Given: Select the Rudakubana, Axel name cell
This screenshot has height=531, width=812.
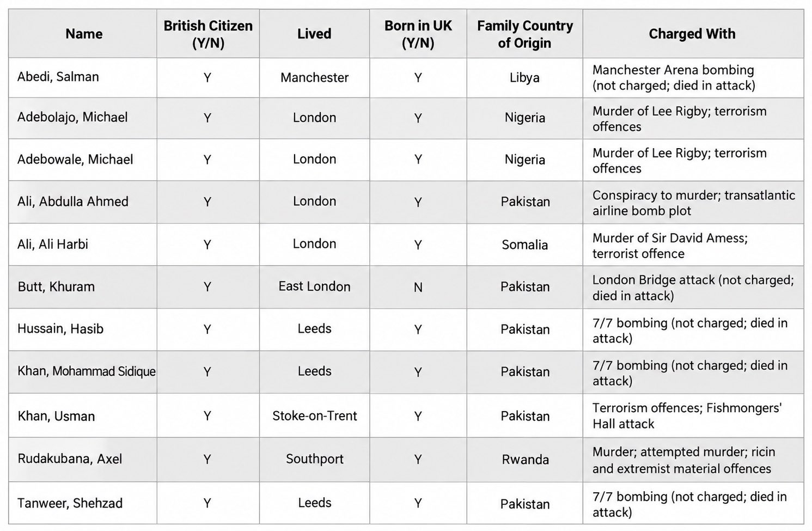Looking at the screenshot, I should 83,459.
